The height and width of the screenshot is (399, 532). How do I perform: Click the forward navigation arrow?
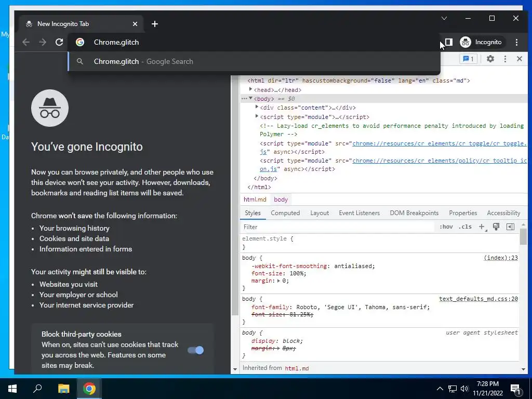click(x=43, y=42)
